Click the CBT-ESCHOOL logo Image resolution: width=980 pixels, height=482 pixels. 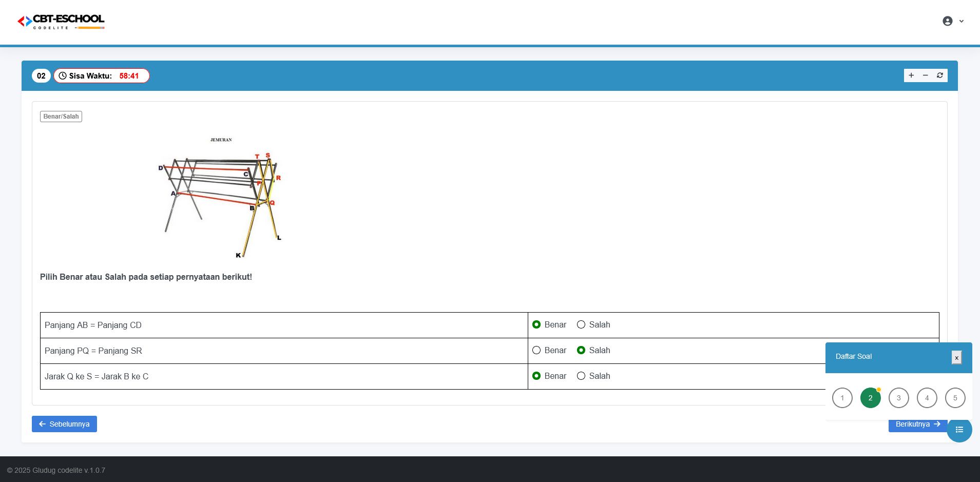tap(61, 21)
